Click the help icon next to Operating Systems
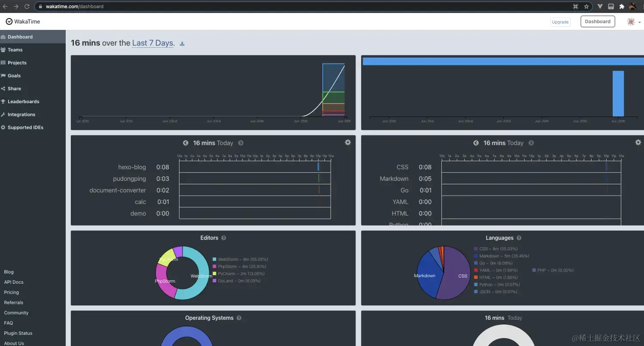The image size is (644, 346). pos(239,318)
